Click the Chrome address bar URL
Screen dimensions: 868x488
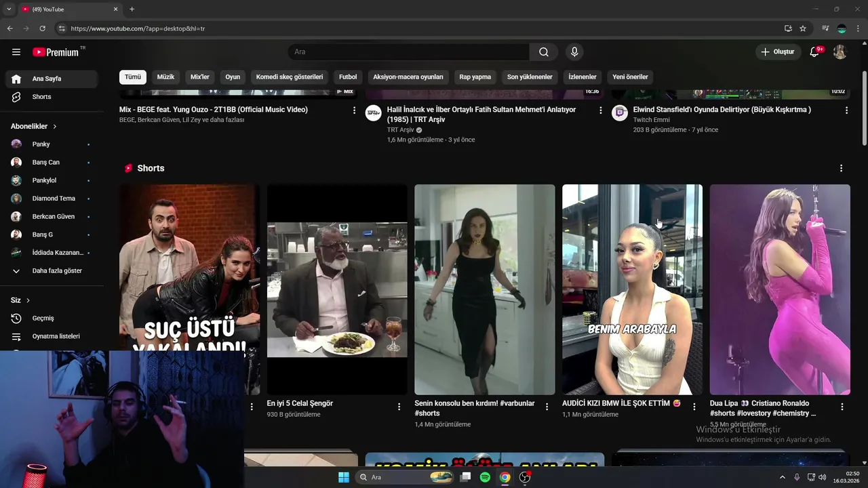click(x=138, y=28)
